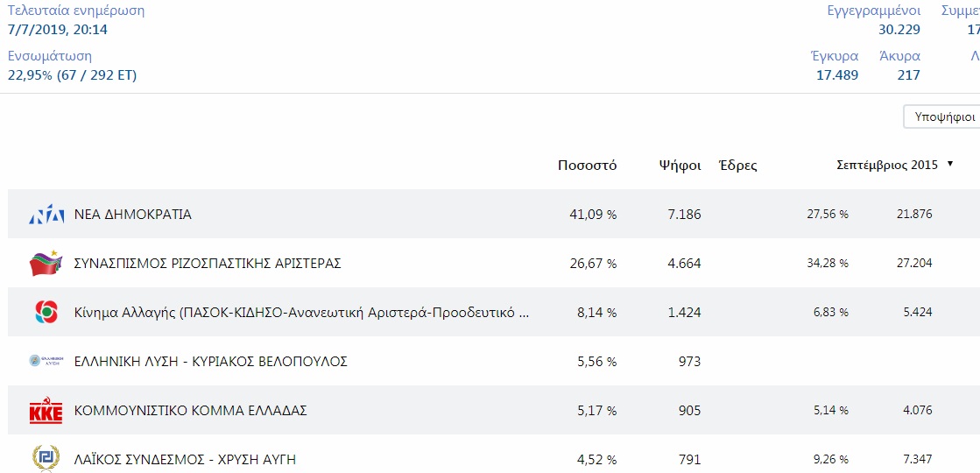Click the Έδρες column header
The height and width of the screenshot is (473, 980).
click(738, 166)
